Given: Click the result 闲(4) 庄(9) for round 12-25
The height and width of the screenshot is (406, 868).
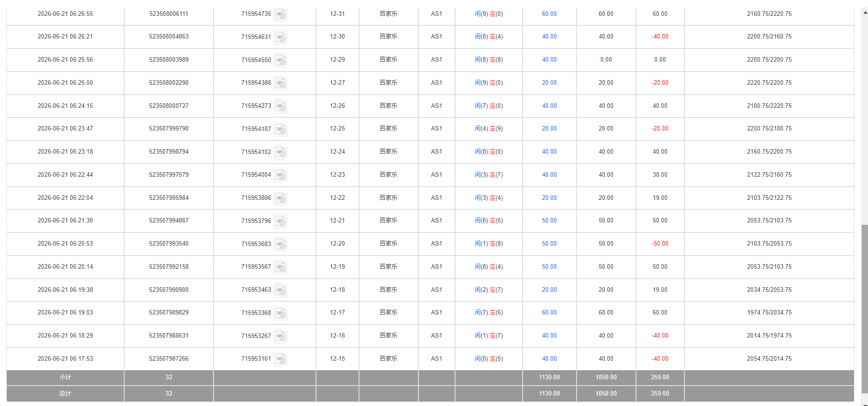Looking at the screenshot, I should pos(489,129).
